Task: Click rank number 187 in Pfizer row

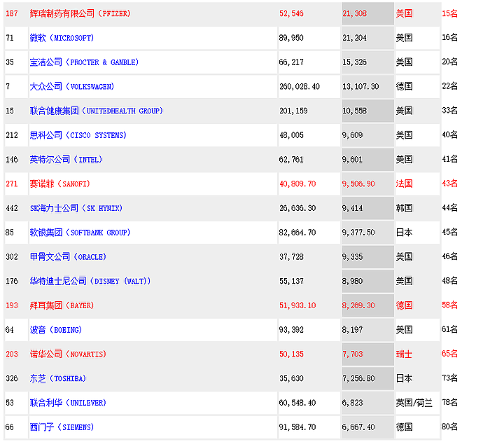Action: coord(12,13)
